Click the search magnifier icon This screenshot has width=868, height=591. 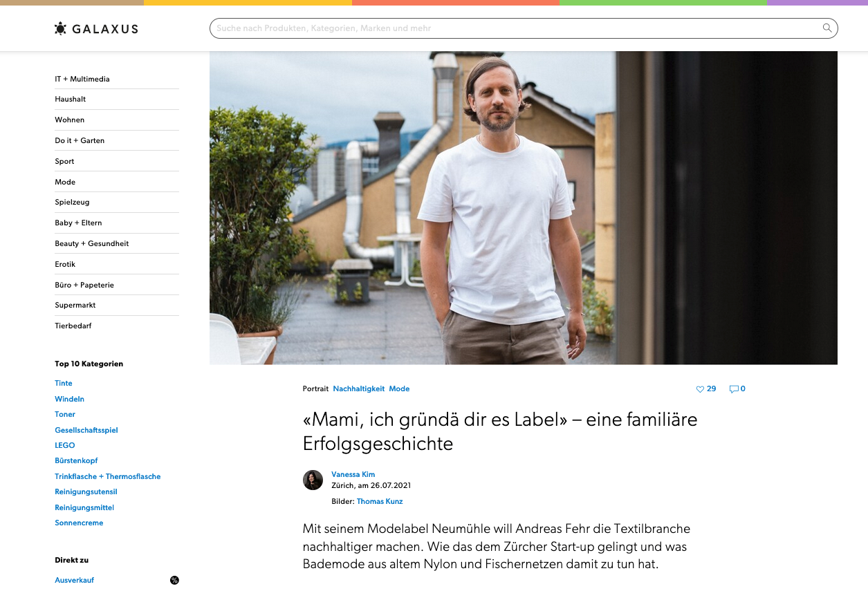point(827,28)
